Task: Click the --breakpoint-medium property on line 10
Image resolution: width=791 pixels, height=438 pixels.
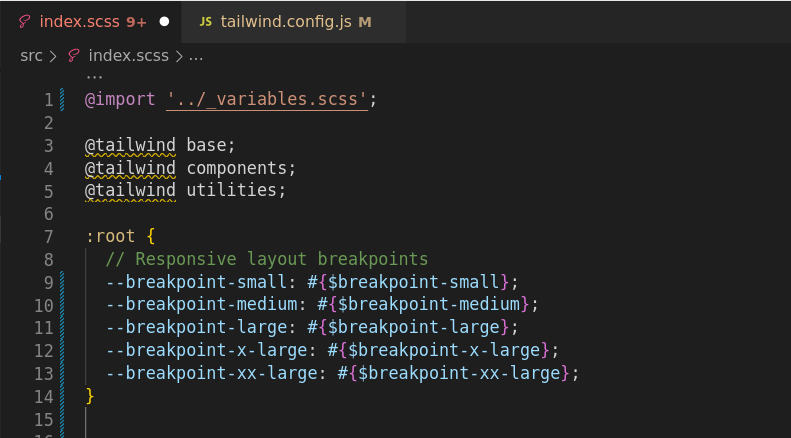Action: pyautogui.click(x=201, y=304)
